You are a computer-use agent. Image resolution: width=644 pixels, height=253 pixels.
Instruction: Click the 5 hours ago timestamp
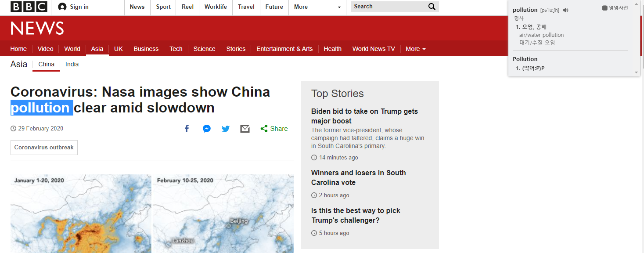tap(334, 233)
